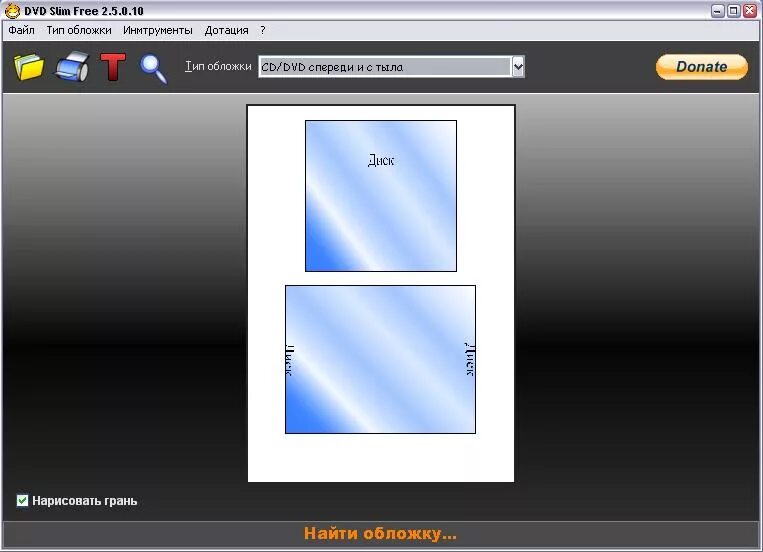Print the cover using the printer icon

point(72,66)
